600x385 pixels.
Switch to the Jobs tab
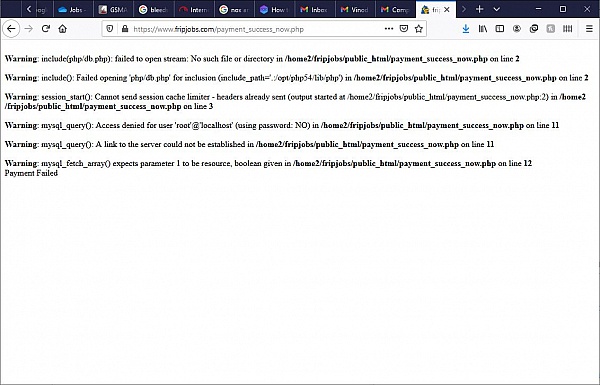[x=73, y=10]
